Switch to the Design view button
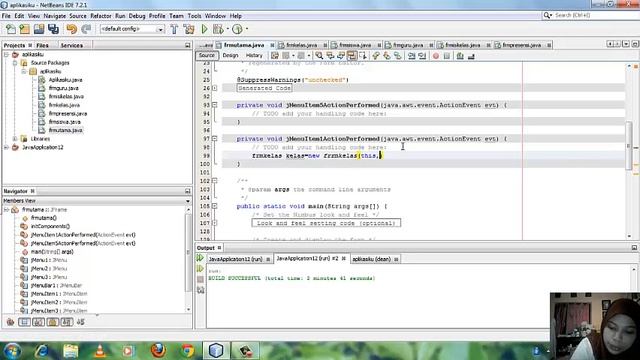 pos(230,56)
